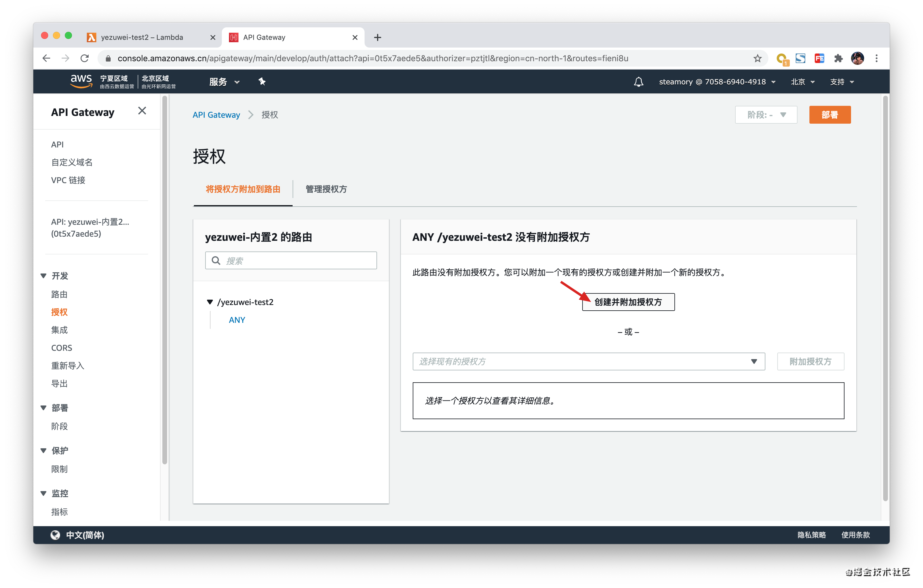Open the 选择现有的授权方 dropdown
The height and width of the screenshot is (588, 923).
[x=588, y=361]
